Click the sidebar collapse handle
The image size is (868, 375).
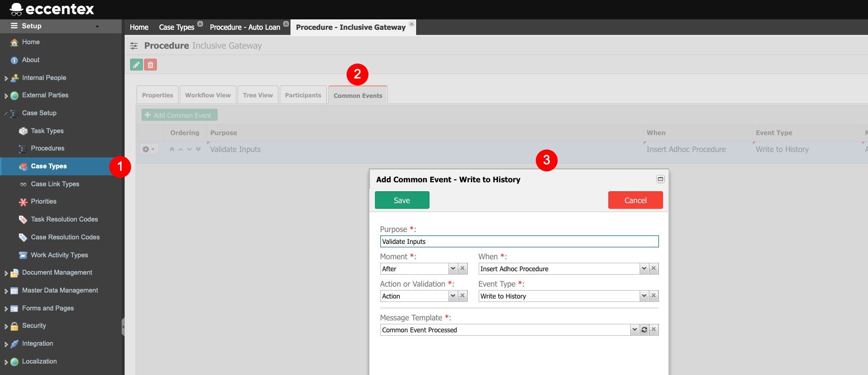click(123, 327)
